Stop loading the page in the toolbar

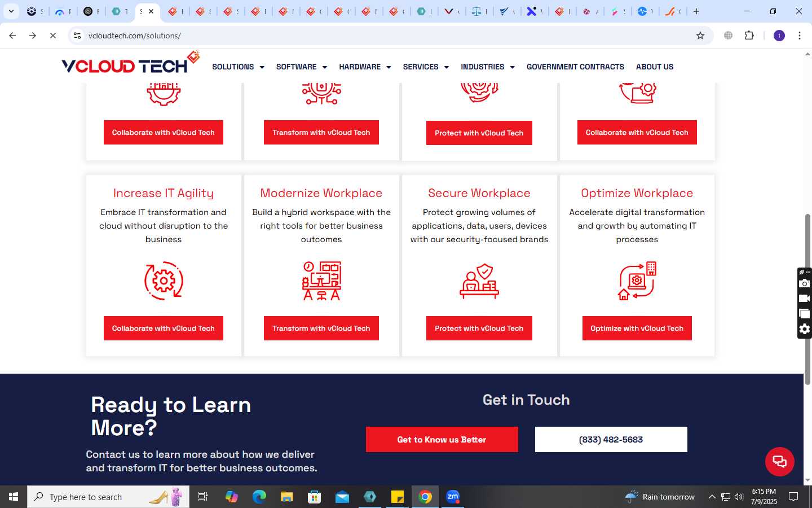point(53,36)
